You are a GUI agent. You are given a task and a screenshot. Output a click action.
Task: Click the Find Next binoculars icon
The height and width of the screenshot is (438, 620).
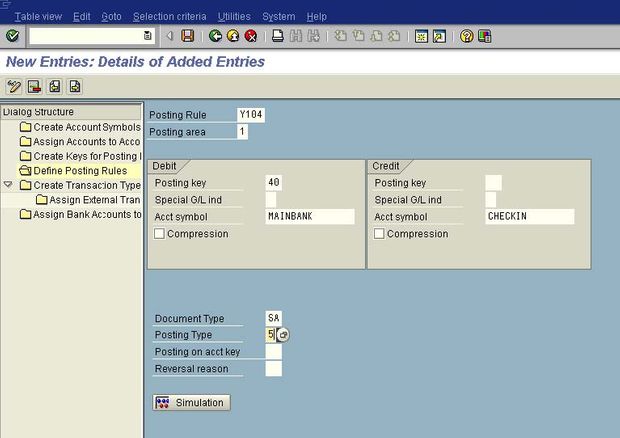314,36
